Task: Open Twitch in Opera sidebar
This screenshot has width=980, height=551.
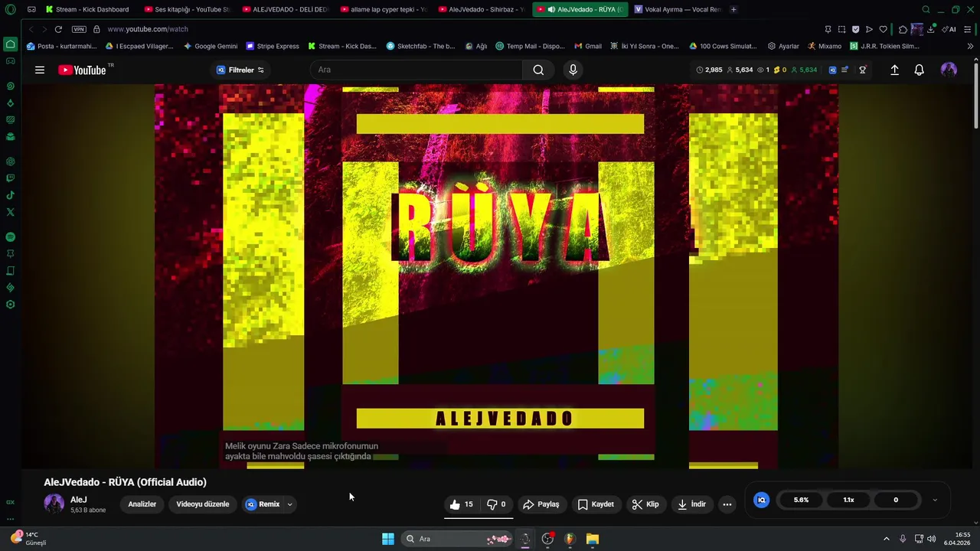Action: [10, 178]
